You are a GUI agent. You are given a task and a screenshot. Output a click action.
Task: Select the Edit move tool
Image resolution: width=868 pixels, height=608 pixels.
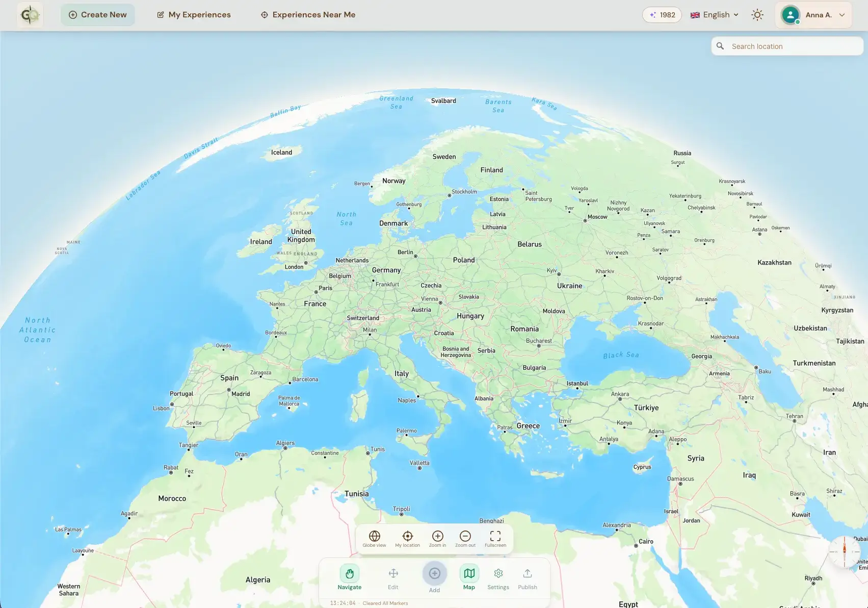[392, 573]
